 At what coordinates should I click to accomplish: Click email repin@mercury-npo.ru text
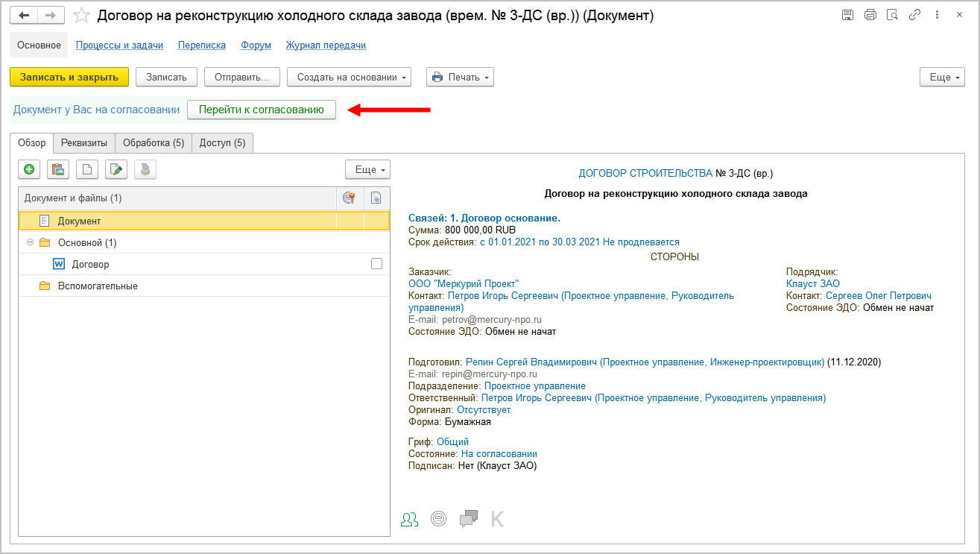[x=490, y=374]
